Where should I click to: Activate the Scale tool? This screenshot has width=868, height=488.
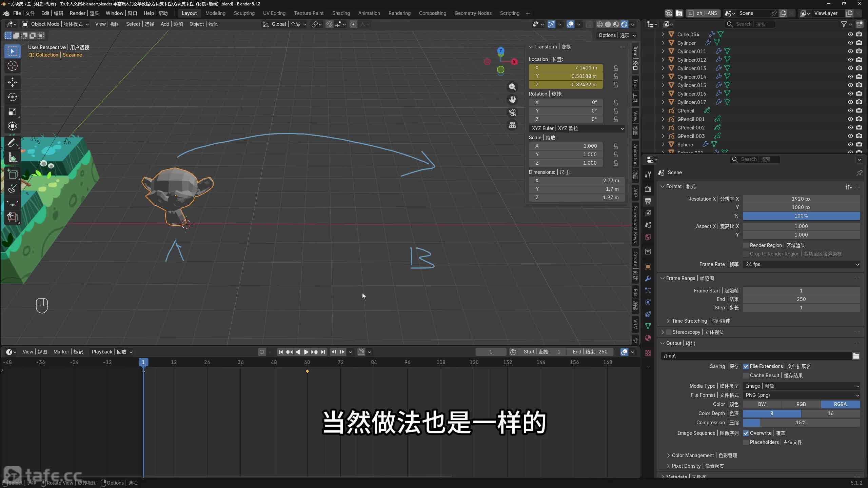click(x=13, y=111)
